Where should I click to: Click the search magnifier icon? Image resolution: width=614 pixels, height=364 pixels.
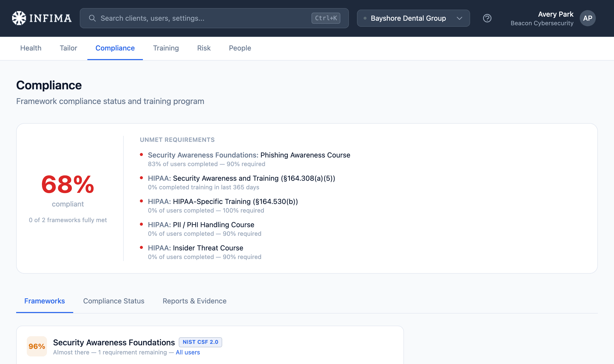point(92,18)
